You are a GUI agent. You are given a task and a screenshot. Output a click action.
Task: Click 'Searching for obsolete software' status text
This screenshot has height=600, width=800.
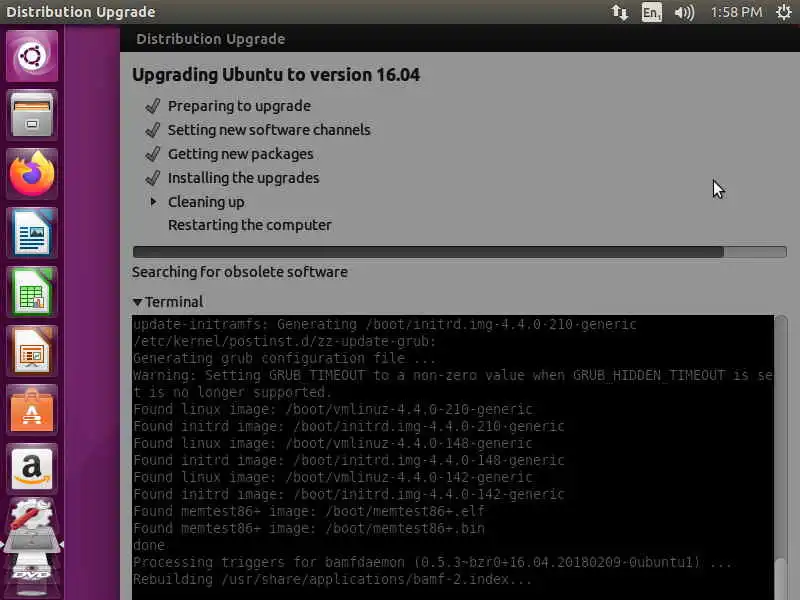click(240, 272)
